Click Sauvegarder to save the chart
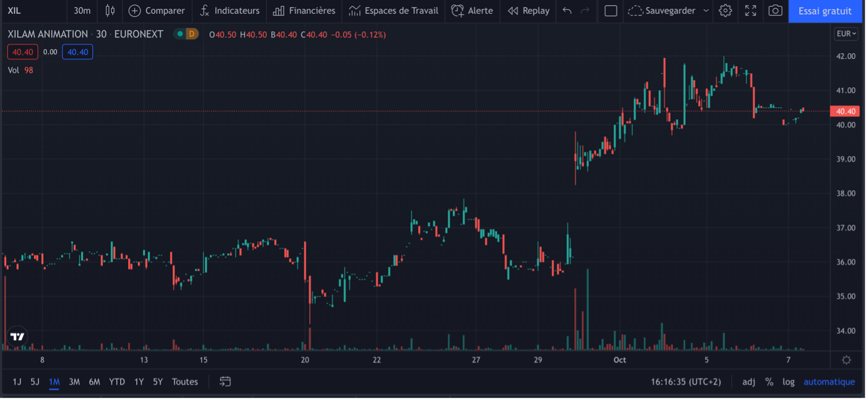 coord(661,11)
